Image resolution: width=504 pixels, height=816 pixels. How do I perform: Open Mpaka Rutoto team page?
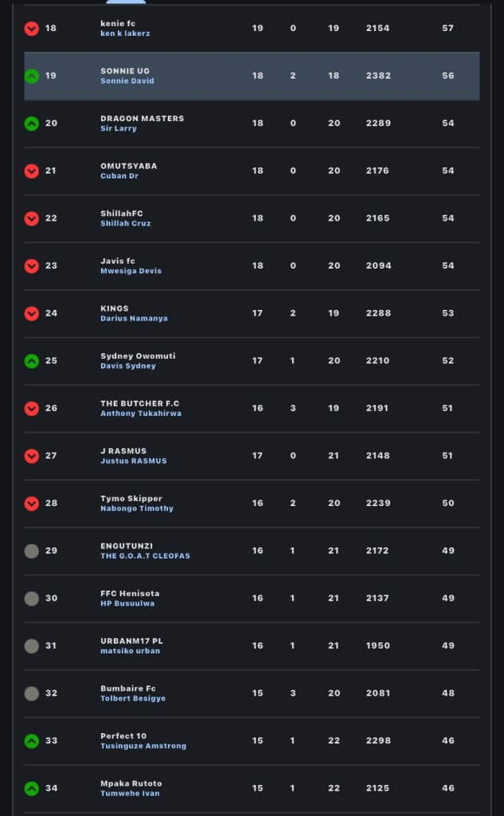point(131,783)
